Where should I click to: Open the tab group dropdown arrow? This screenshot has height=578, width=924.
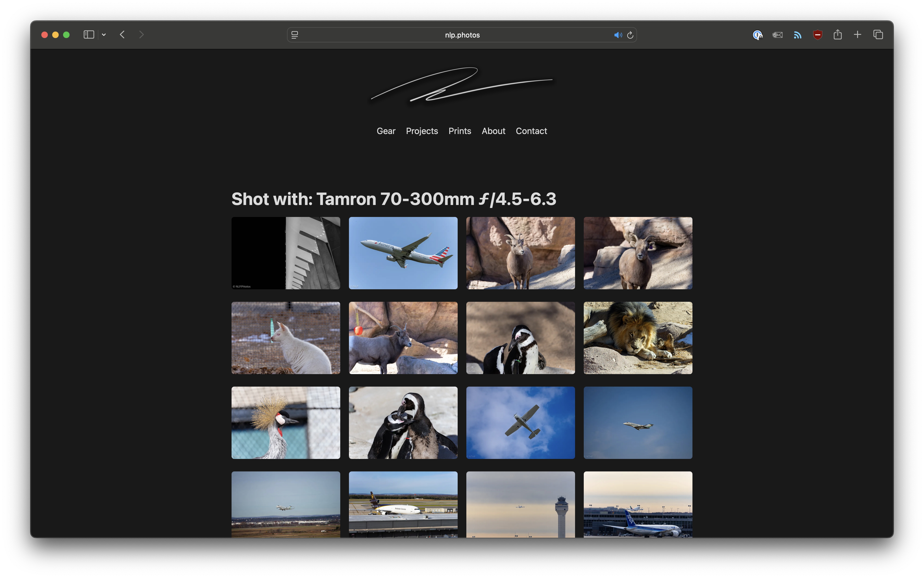[x=104, y=35]
